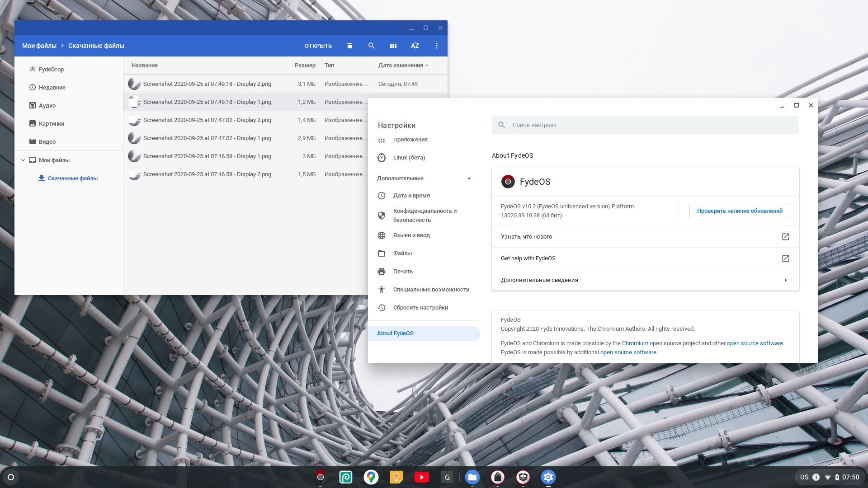
Task: Open the launcher circle button on shelf
Action: coord(11,477)
